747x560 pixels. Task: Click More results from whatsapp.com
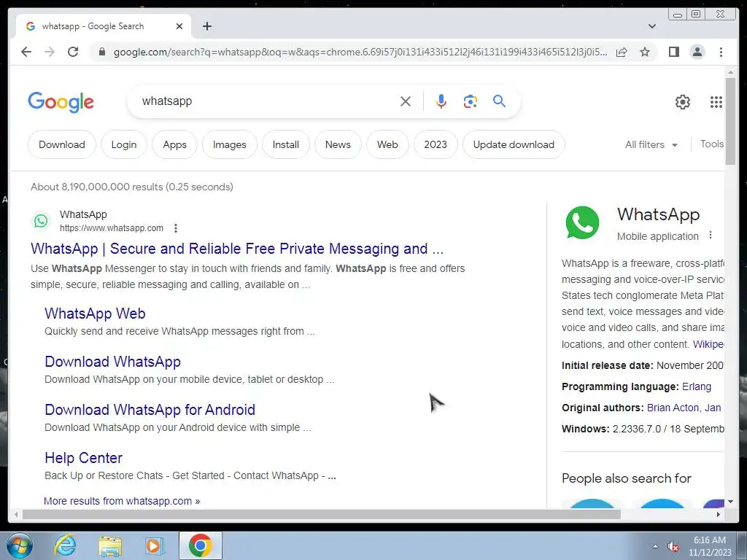(122, 501)
